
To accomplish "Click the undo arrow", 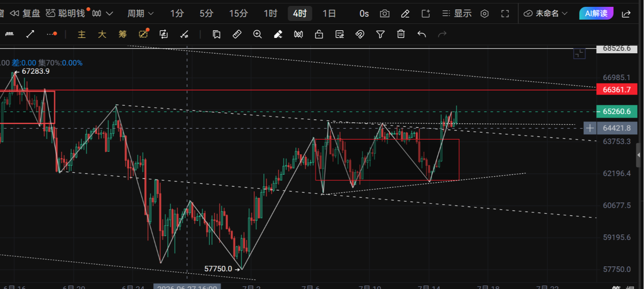I will coord(422,35).
